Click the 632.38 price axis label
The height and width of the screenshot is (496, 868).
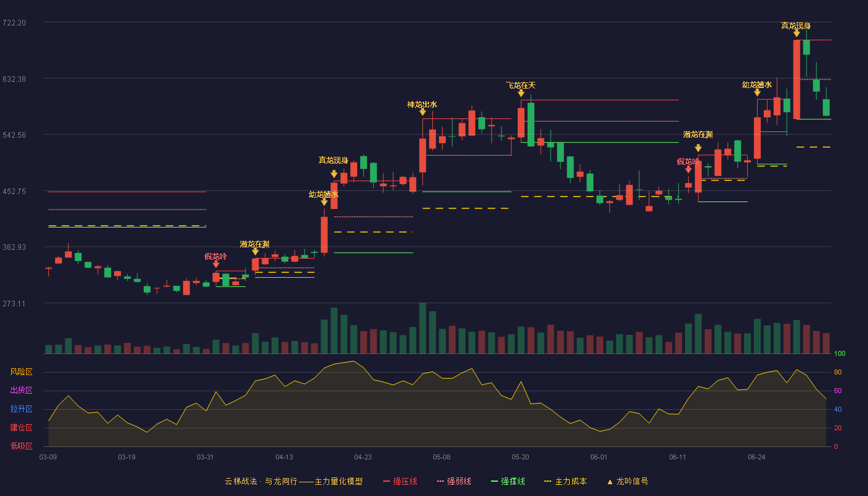click(x=14, y=79)
